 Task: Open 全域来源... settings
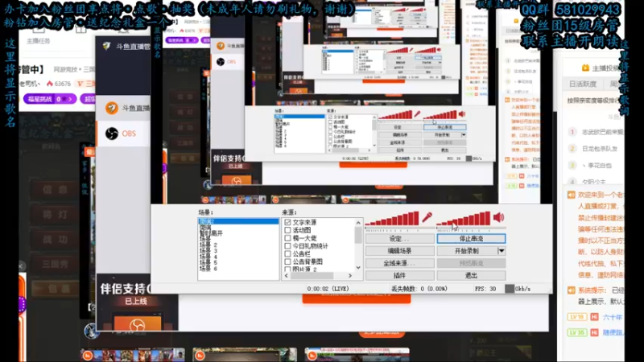pyautogui.click(x=399, y=263)
